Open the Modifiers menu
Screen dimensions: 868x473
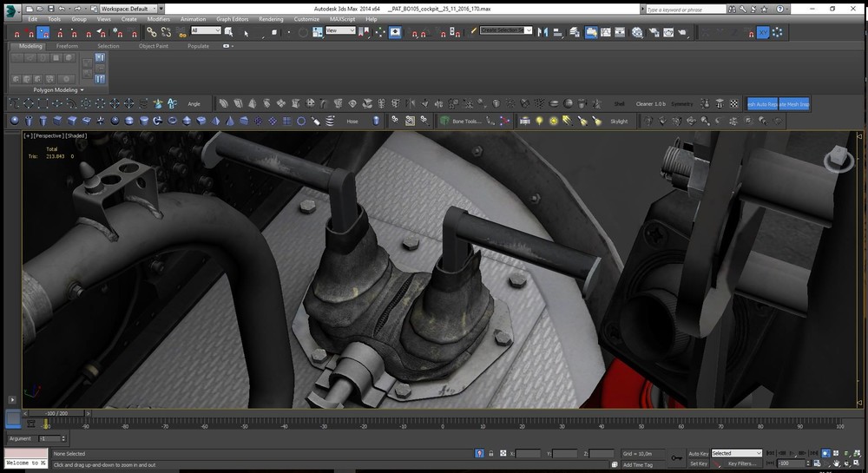(x=158, y=18)
